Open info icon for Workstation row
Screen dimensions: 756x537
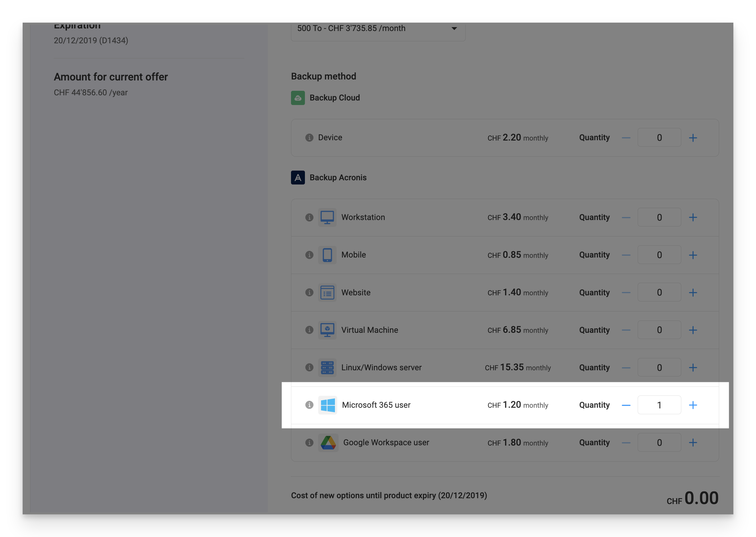click(309, 217)
